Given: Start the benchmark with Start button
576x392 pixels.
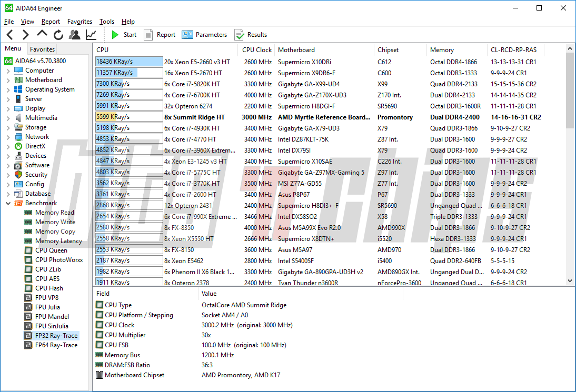Looking at the screenshot, I should point(124,35).
